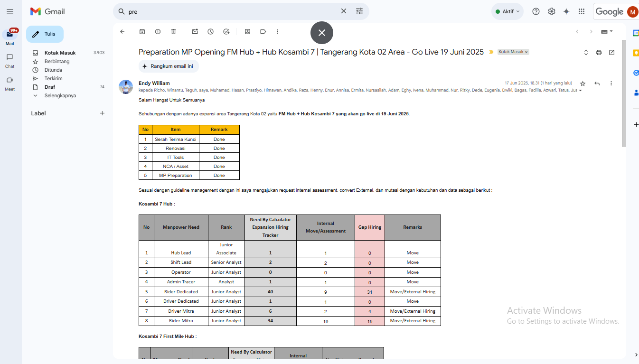This screenshot has width=639, height=364.
Task: Go to the newer conversation arrow
Action: click(577, 32)
